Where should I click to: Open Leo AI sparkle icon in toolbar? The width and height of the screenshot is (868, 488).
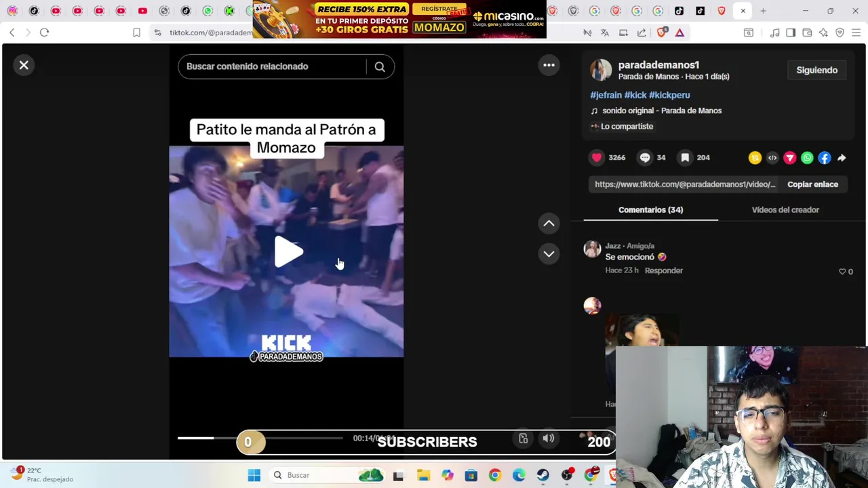[823, 33]
